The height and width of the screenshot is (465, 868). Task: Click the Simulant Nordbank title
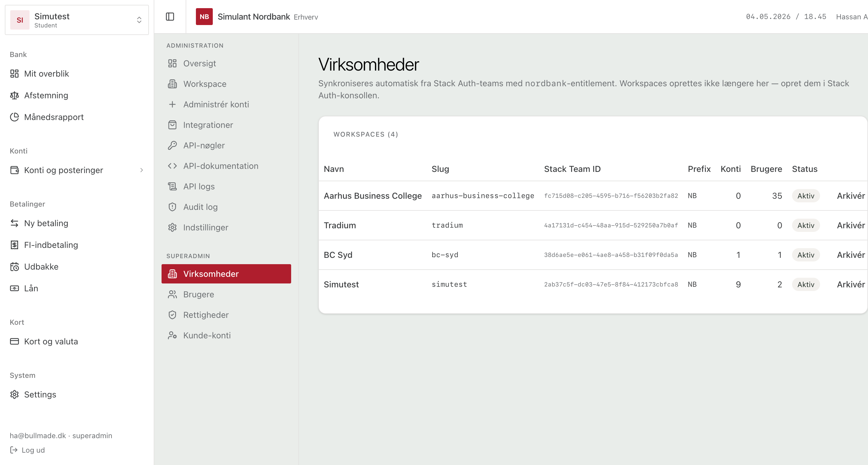pos(254,17)
